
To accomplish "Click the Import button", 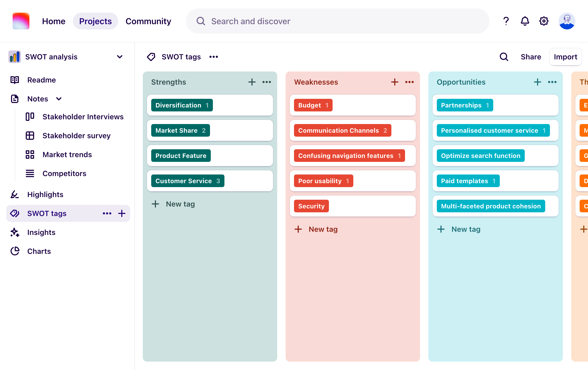I will (565, 57).
